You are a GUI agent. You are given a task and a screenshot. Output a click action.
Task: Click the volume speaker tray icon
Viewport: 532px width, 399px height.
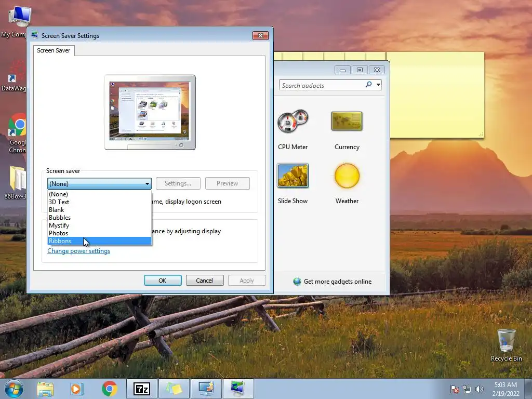[x=479, y=389]
